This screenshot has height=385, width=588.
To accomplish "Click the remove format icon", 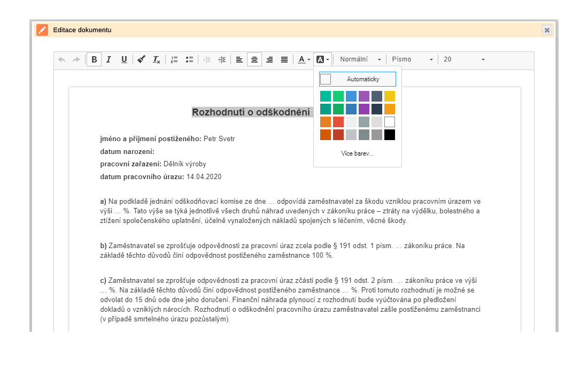I will pos(156,59).
